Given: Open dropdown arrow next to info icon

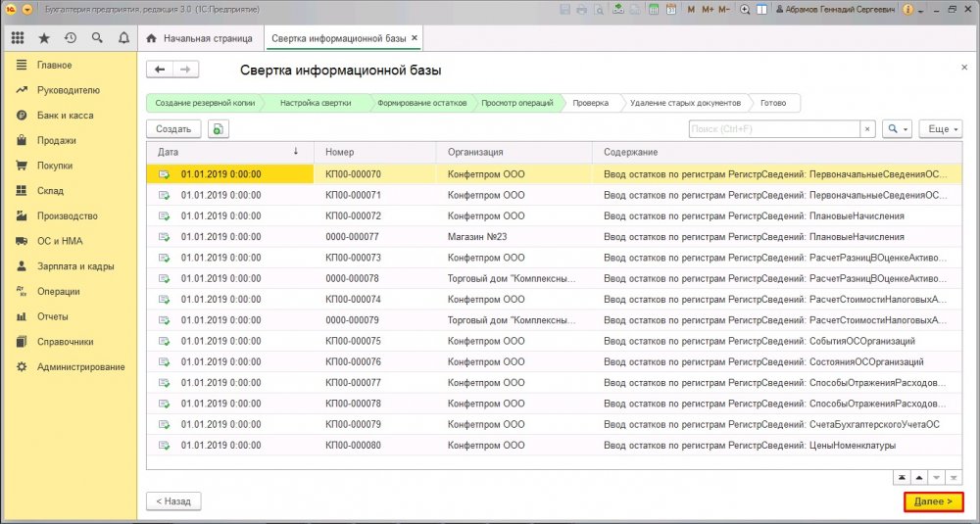Looking at the screenshot, I should tap(921, 11).
